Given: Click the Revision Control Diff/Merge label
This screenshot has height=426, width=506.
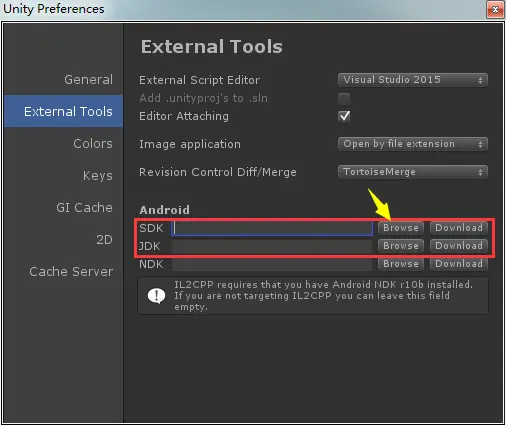Looking at the screenshot, I should [218, 172].
